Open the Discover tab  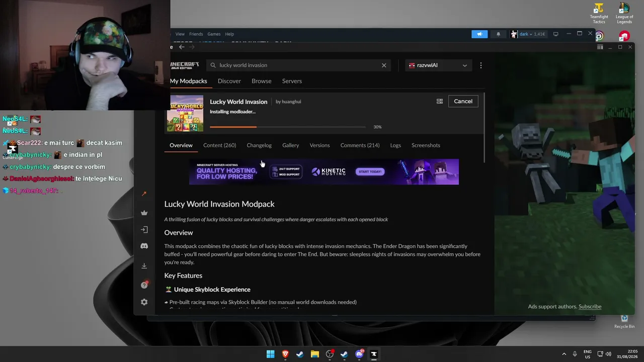pyautogui.click(x=229, y=81)
